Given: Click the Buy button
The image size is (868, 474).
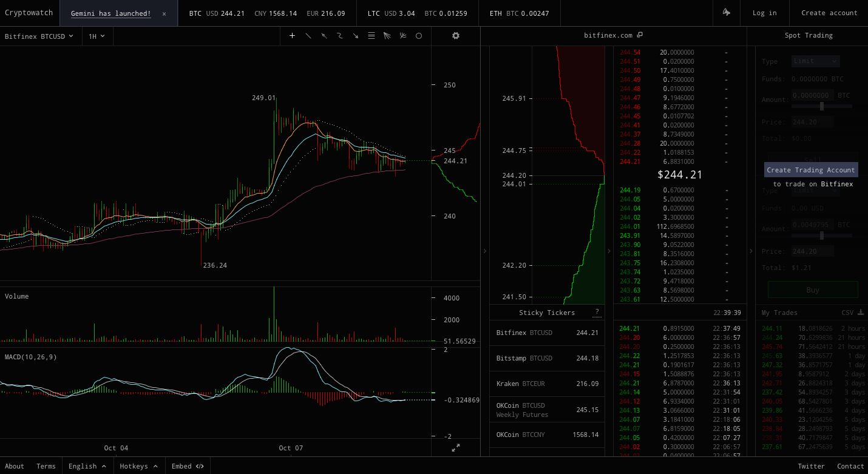Looking at the screenshot, I should pos(813,289).
